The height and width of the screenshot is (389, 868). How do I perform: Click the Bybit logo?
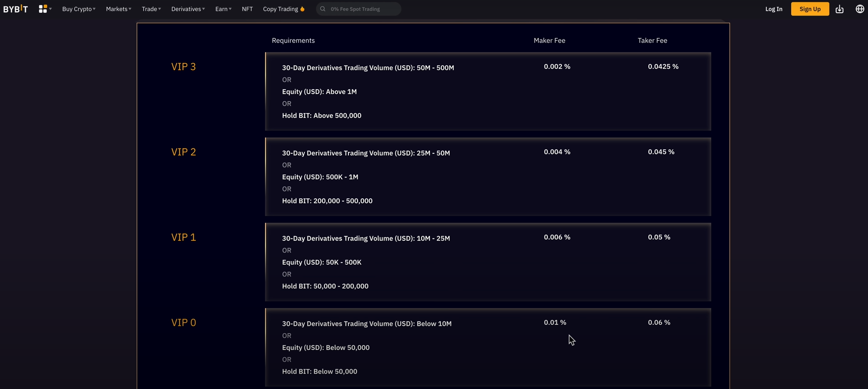(x=15, y=9)
